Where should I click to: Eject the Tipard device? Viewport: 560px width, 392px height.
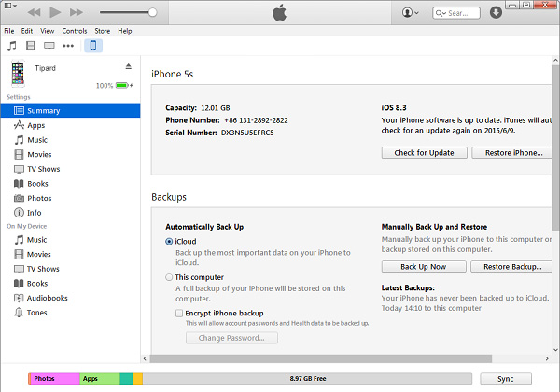[x=129, y=66]
